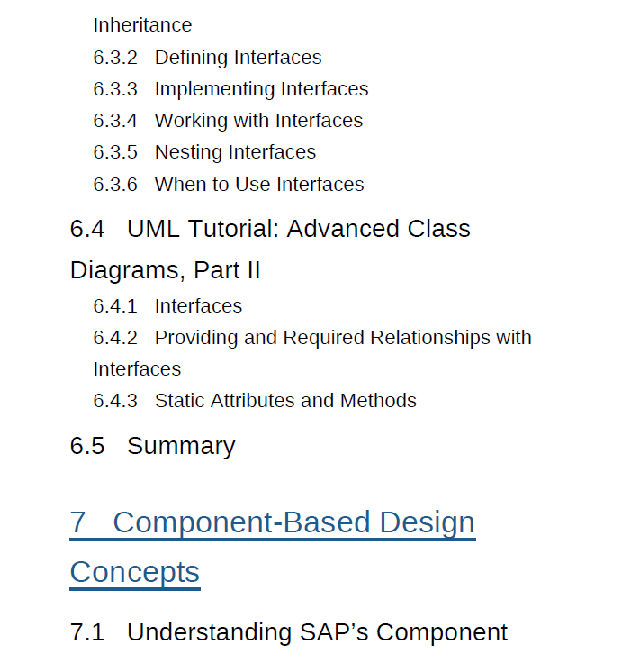Click the underlined Concepts link line
Screen dimensions: 622x672
pos(135,572)
